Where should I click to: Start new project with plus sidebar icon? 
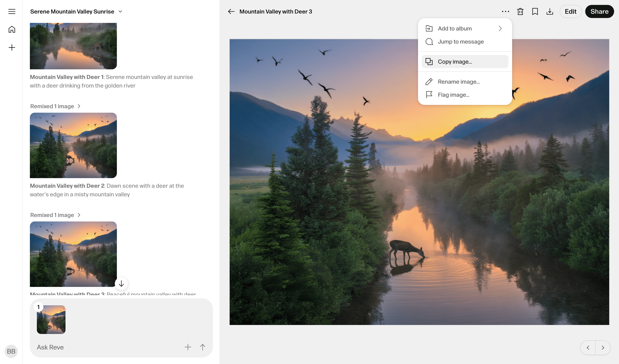point(12,47)
